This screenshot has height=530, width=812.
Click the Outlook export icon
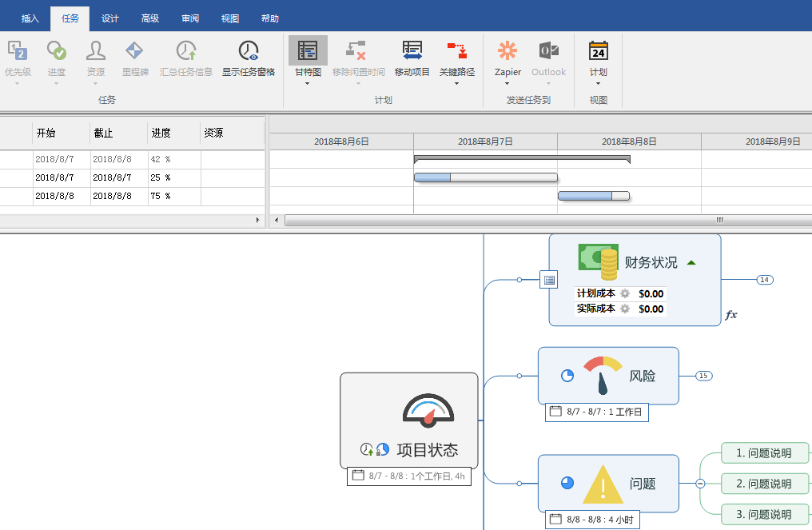click(548, 50)
